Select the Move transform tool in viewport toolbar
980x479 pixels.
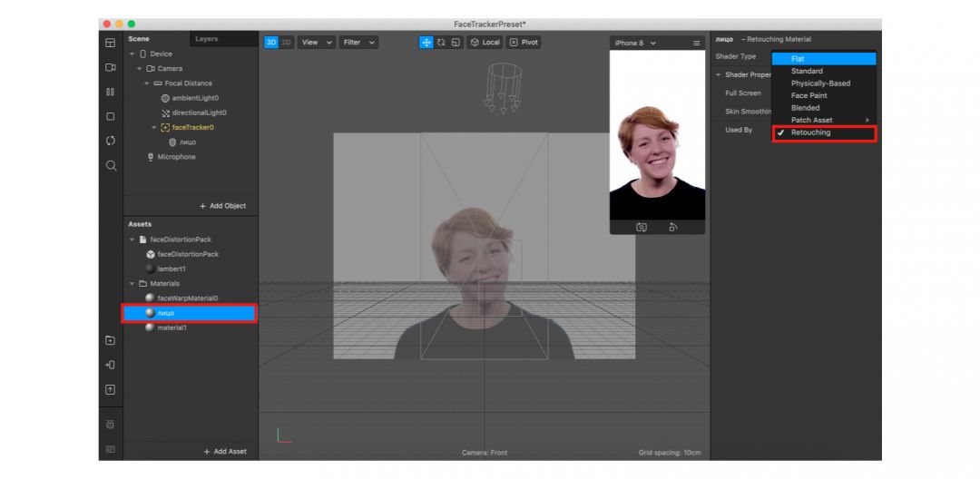point(426,43)
